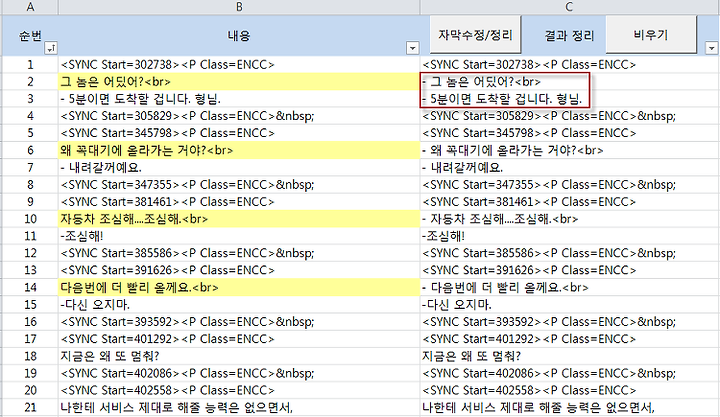Select column B cell with SYNC Start=385586

239,253
